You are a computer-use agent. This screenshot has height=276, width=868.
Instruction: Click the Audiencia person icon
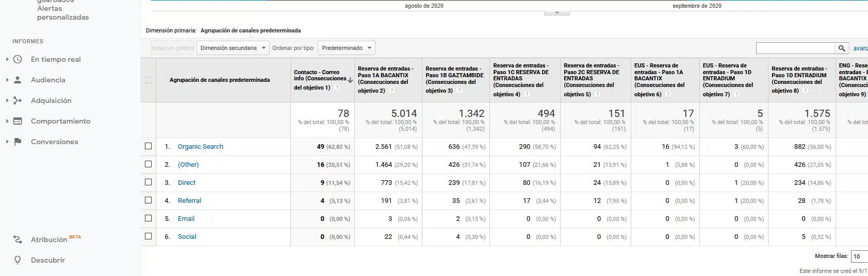[x=18, y=80]
